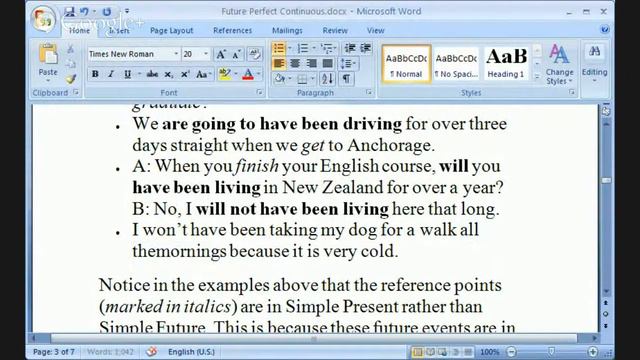
Task: Decrease indent of the paragraph
Action: point(350,48)
